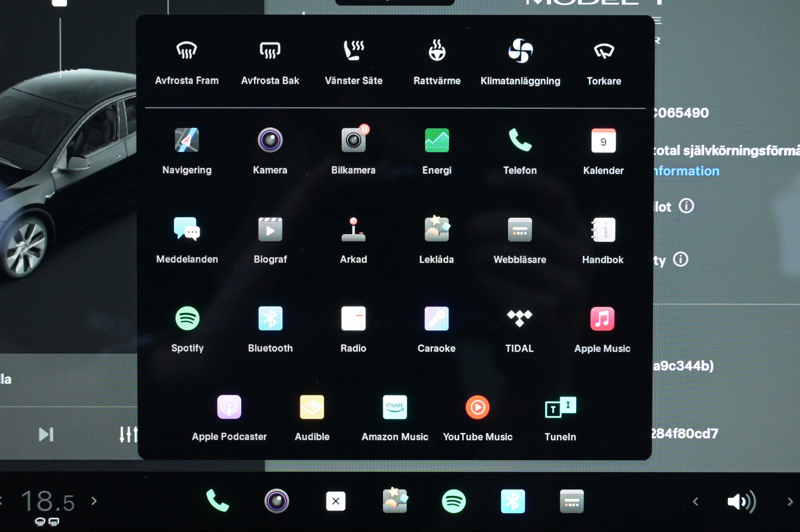Tap the speaker volume icon
This screenshot has width=800, height=532.
742,502
